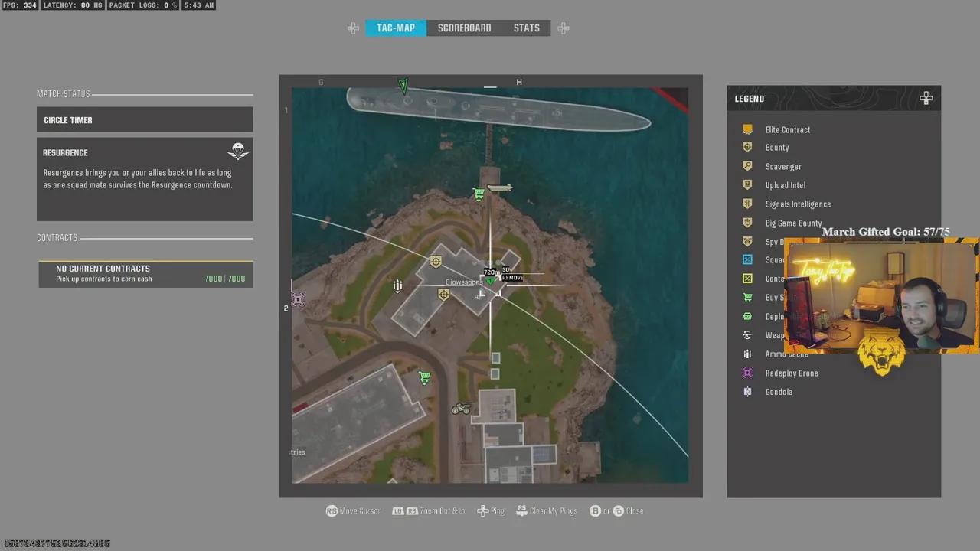The image size is (980, 551).
Task: Click the Ping d-pad hint below the map
Action: [x=490, y=510]
